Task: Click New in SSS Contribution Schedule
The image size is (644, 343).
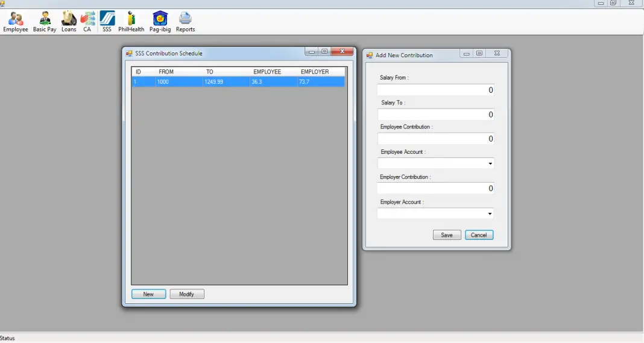Action: point(148,294)
